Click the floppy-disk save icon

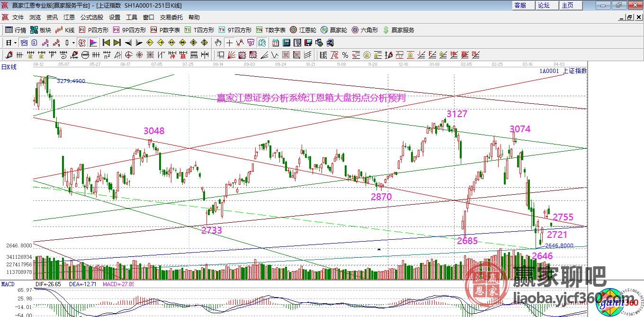pyautogui.click(x=308, y=43)
